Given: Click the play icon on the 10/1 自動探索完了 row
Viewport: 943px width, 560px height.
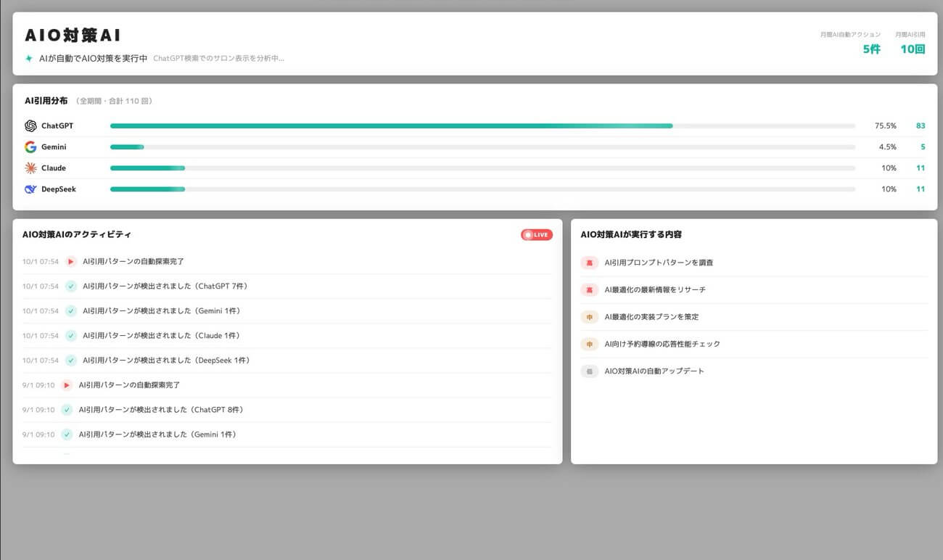Looking at the screenshot, I should pyautogui.click(x=70, y=261).
